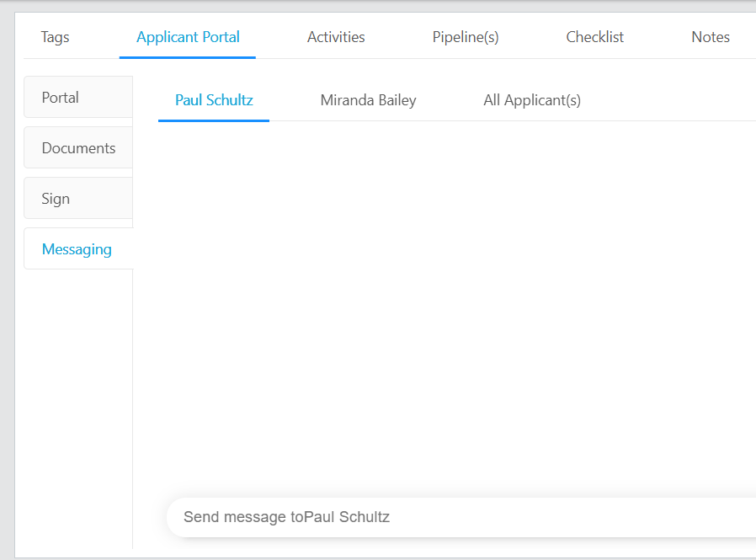The image size is (756, 560).
Task: Pick the Miranda Bailey applicant tab
Action: point(368,100)
